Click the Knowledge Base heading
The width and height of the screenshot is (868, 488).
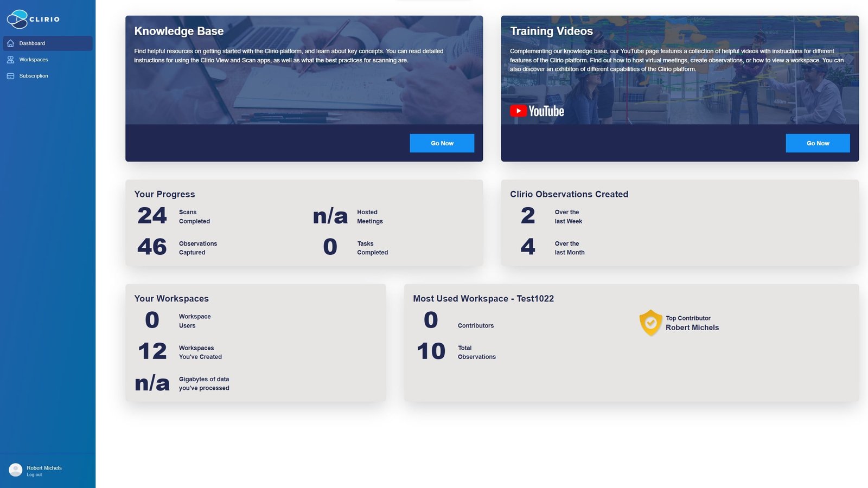(178, 31)
